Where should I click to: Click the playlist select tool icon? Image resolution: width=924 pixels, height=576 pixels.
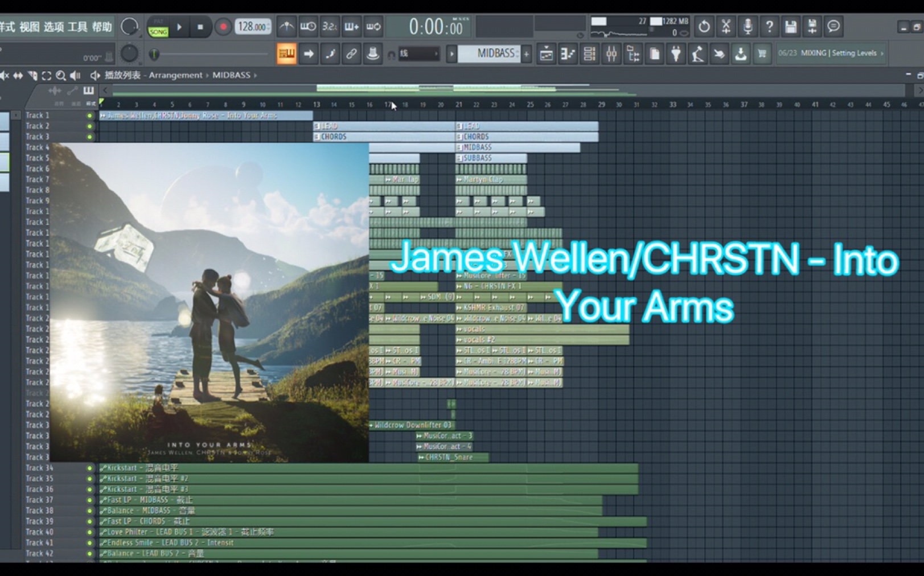(x=47, y=75)
